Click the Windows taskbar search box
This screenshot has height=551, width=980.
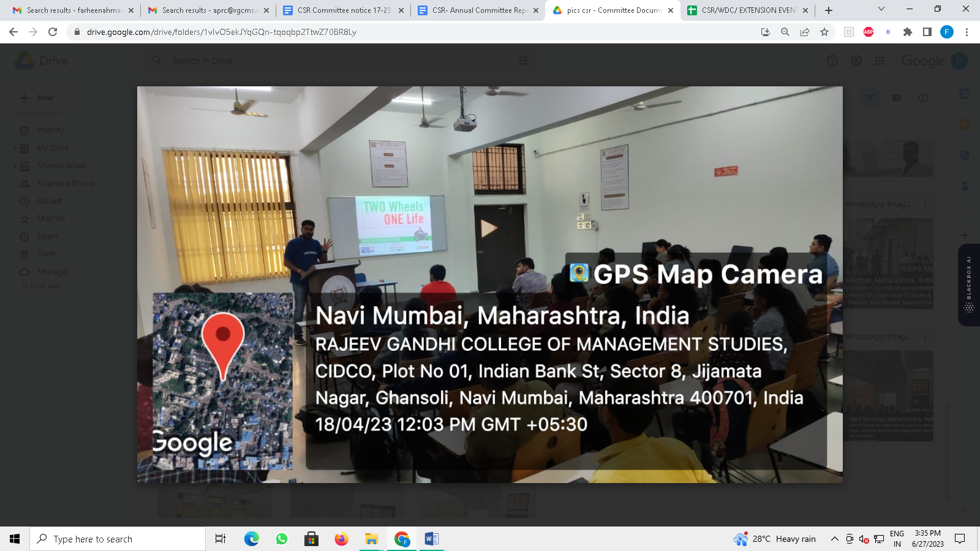[x=118, y=539]
